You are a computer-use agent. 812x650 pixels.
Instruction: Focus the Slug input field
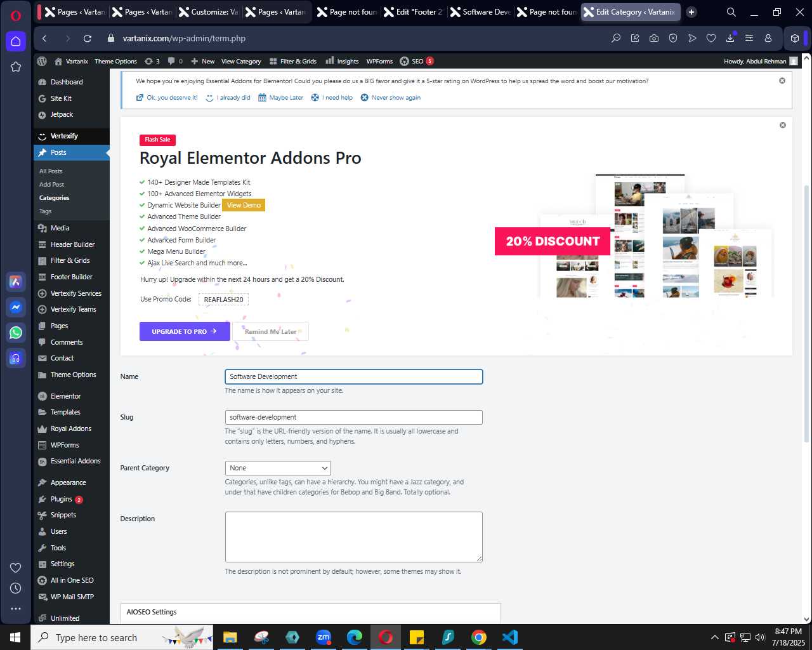(354, 417)
